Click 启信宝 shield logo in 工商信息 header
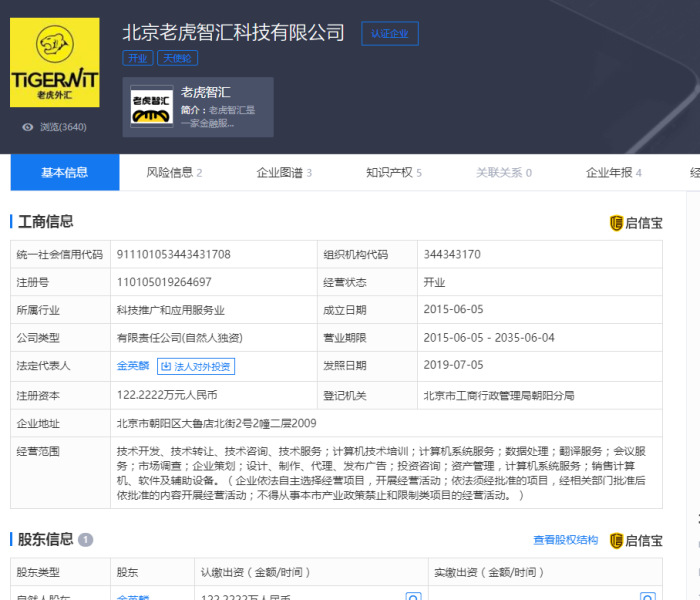Image resolution: width=700 pixels, height=600 pixels. click(x=616, y=223)
